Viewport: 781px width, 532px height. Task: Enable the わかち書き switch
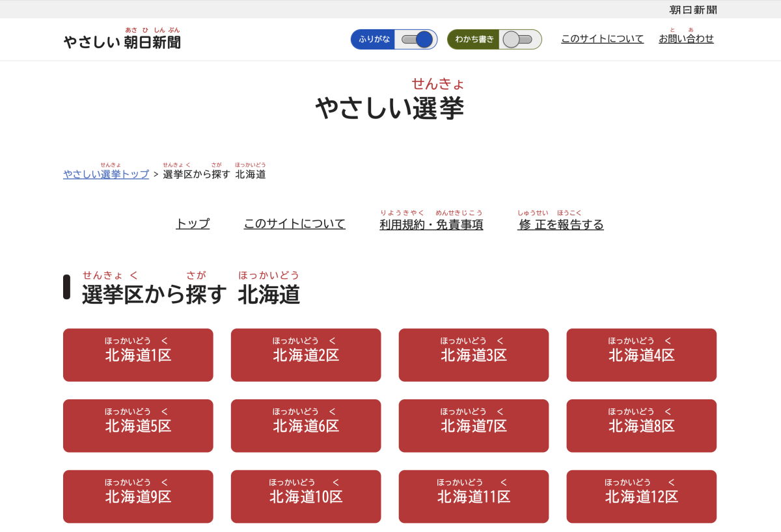(x=519, y=39)
